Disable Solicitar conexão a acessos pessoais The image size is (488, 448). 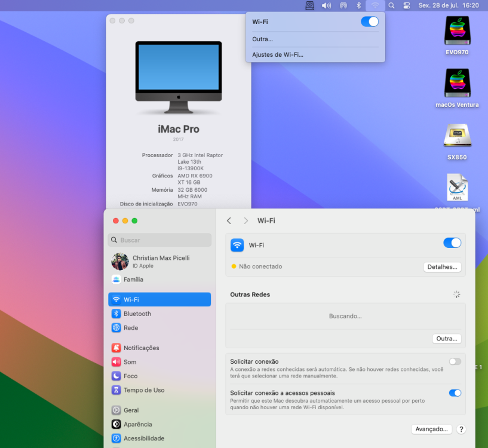point(455,393)
